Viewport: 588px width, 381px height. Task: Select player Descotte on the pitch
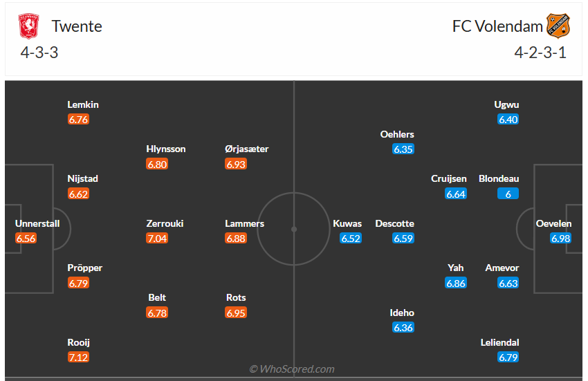(x=394, y=223)
